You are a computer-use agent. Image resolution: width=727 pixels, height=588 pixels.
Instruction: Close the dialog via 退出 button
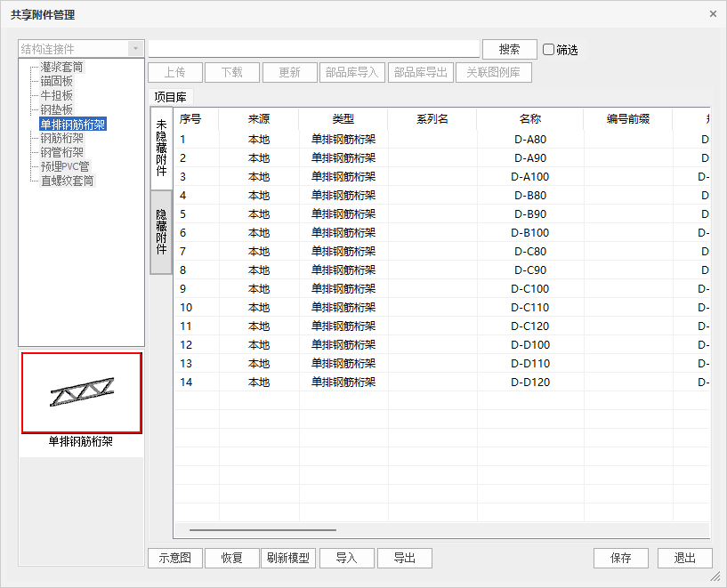tap(684, 558)
